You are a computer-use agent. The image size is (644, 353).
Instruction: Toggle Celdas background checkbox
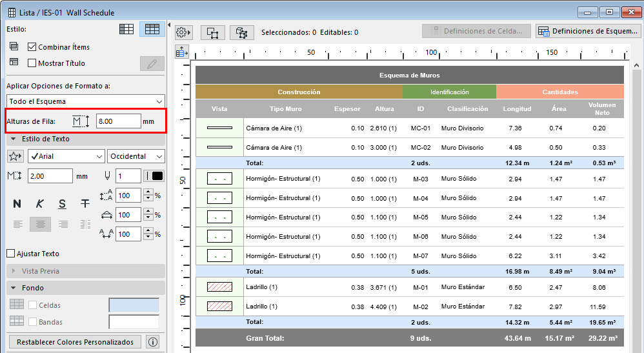point(32,305)
